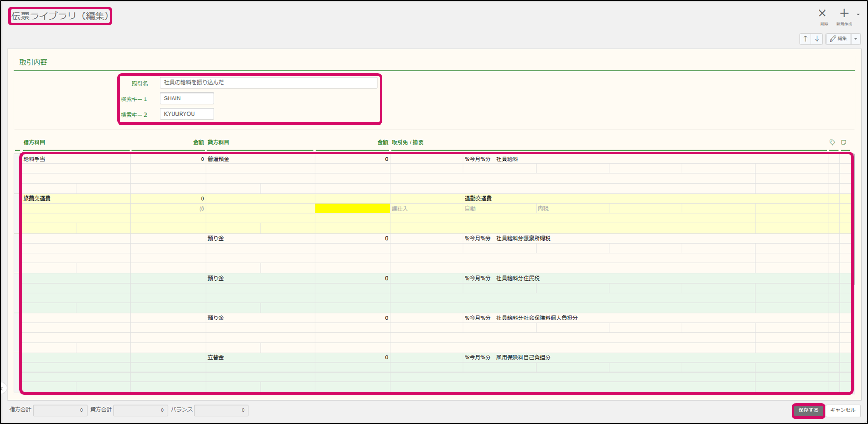Collapse the side panel with the left-edge chevron
This screenshot has width=868, height=424.
coord(2,389)
